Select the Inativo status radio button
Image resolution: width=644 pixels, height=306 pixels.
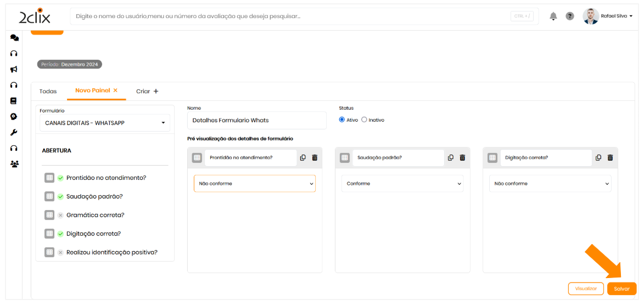pos(364,120)
